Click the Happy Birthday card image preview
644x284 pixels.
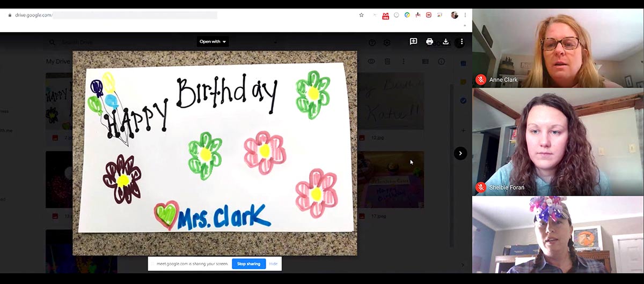pos(215,153)
